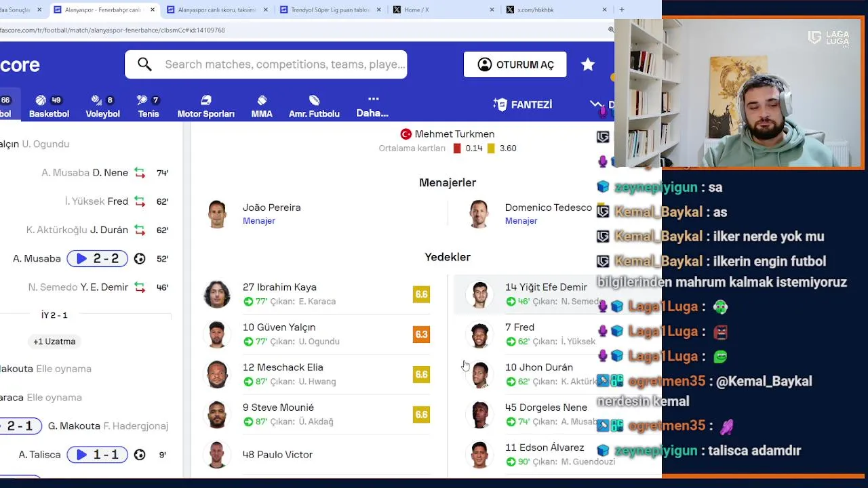868x488 pixels.
Task: Open a new browser tab
Action: coord(621,9)
